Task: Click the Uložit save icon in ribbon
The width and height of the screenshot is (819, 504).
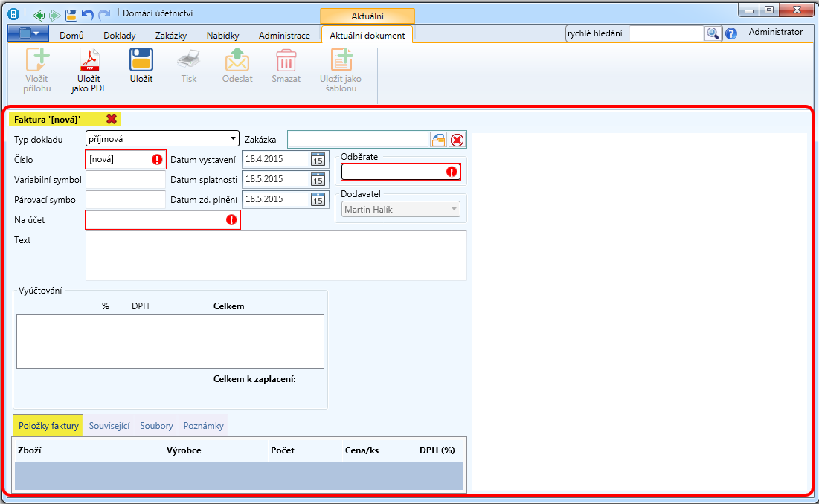Action: click(141, 59)
